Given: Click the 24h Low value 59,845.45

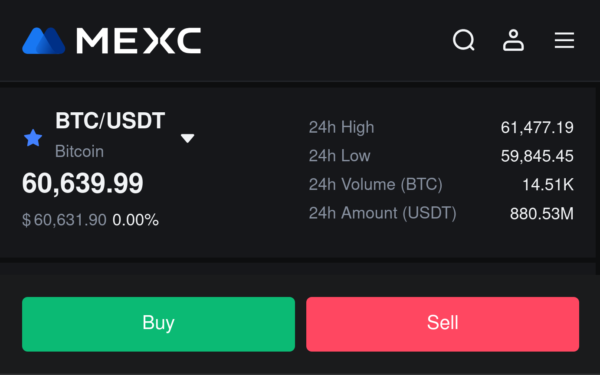Looking at the screenshot, I should pyautogui.click(x=537, y=156).
